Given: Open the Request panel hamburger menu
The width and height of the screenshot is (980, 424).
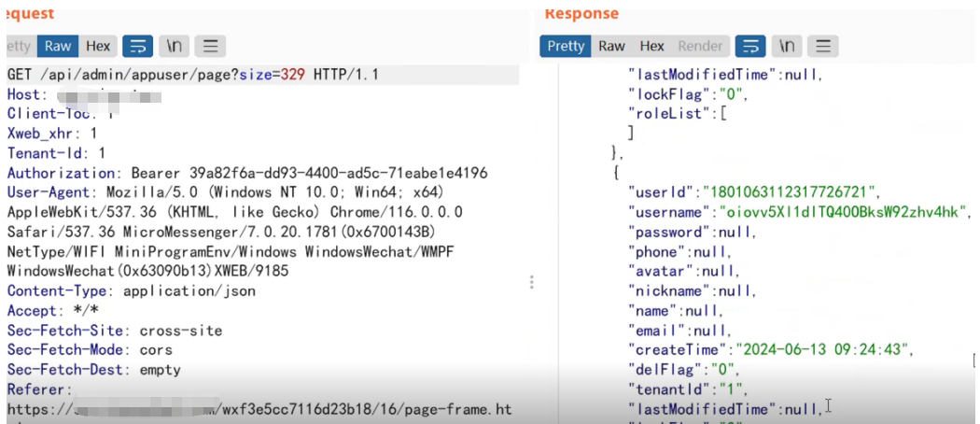Looking at the screenshot, I should [x=211, y=46].
